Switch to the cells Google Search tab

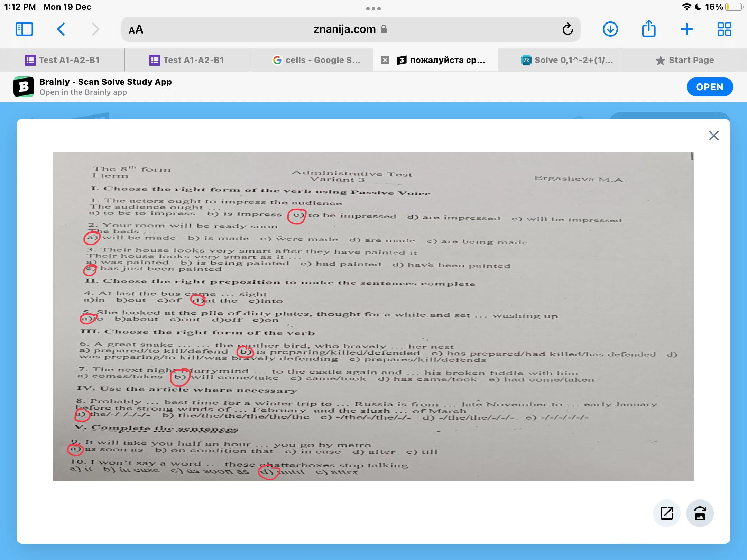click(316, 60)
